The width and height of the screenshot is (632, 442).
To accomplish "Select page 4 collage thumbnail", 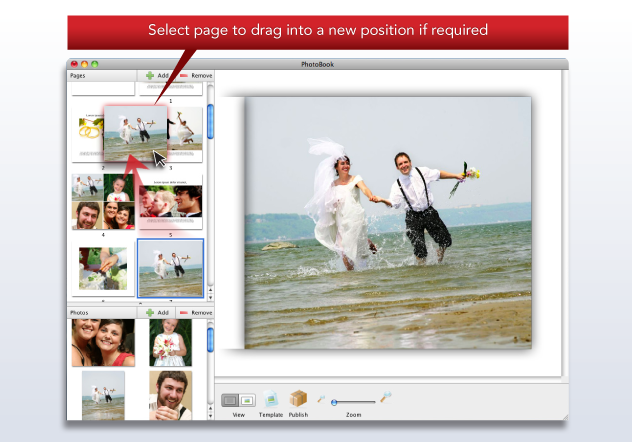I will (x=103, y=202).
